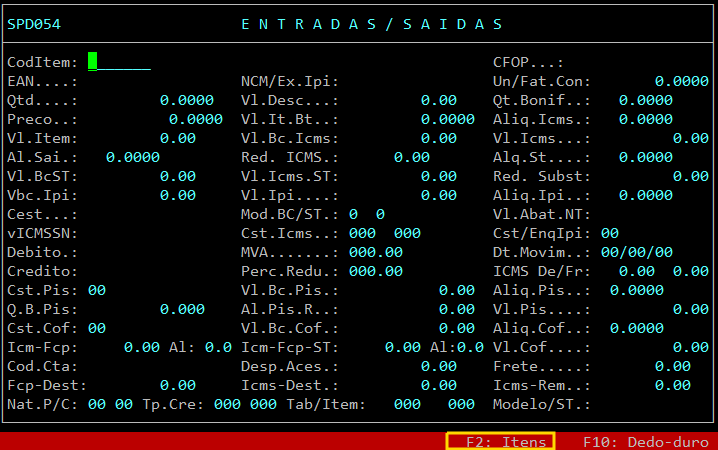
Task: Click the Un/Fat.Con value field
Action: (x=682, y=81)
